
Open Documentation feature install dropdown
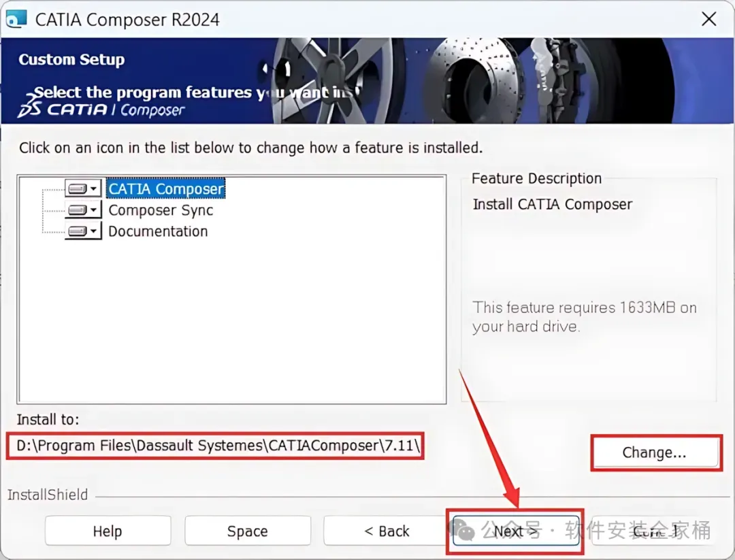coord(83,231)
